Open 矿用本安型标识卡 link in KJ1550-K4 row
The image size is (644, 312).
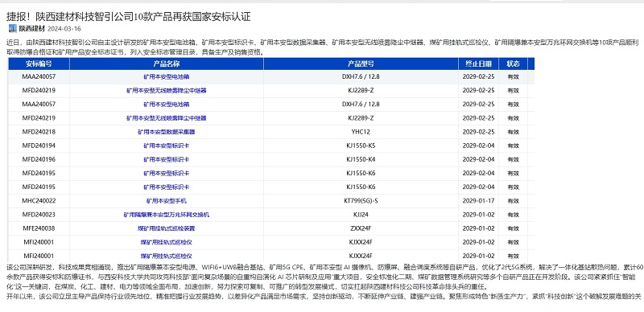click(x=167, y=160)
